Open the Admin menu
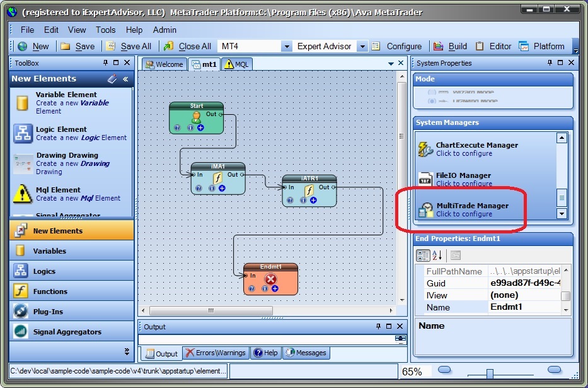Screen dimensions: 588x388 (x=164, y=30)
